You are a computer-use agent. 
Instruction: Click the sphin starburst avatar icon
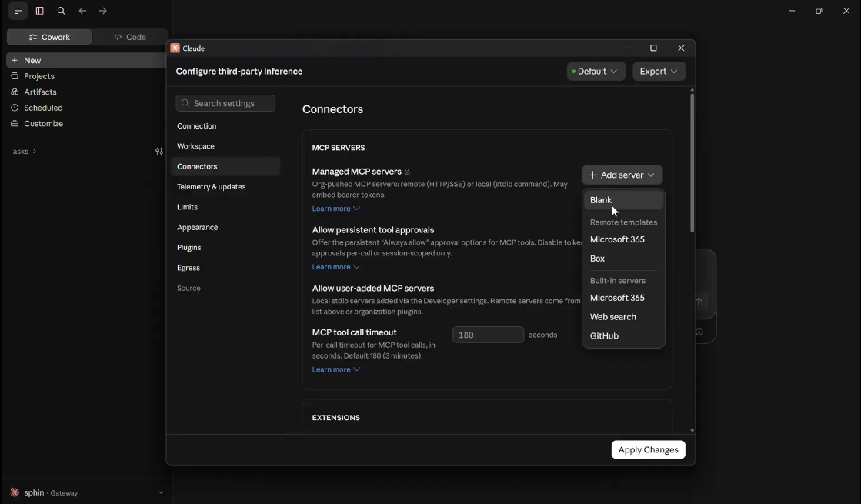click(15, 492)
